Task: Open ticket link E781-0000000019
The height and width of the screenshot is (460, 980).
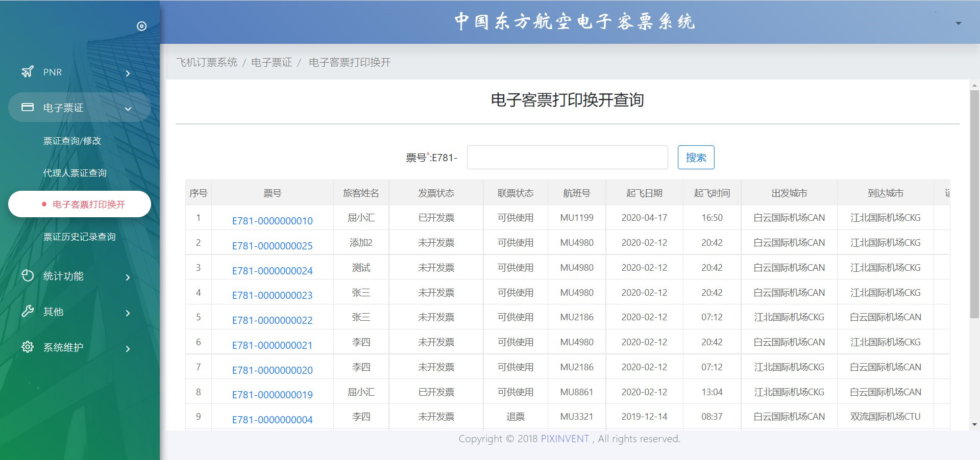Action: 272,395
